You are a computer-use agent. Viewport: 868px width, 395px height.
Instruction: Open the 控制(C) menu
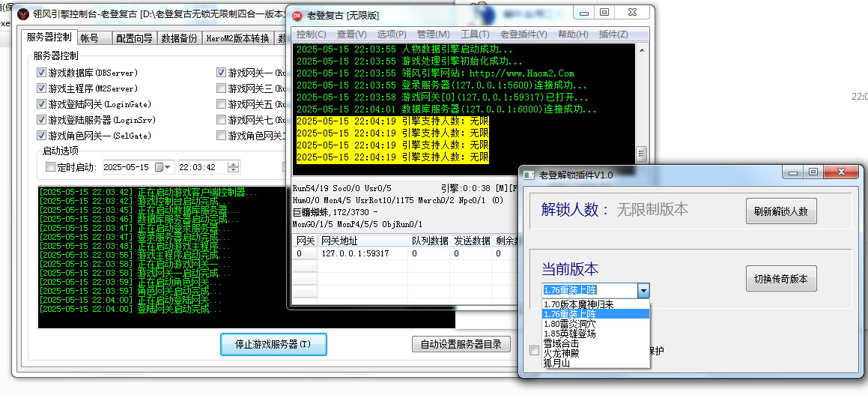coord(311,34)
